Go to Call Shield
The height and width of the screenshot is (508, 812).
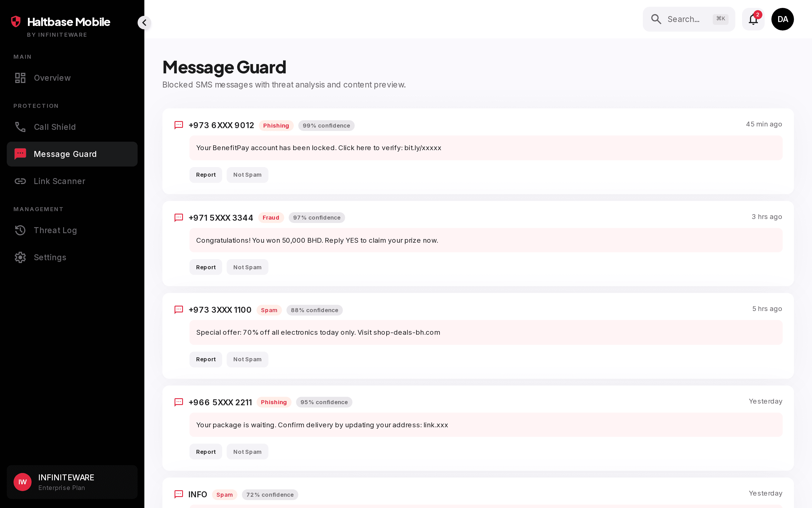[72, 127]
